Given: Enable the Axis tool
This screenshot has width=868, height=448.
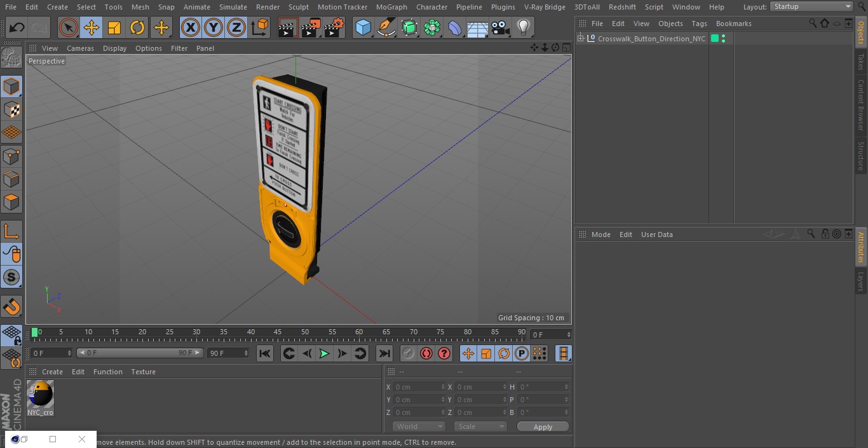Looking at the screenshot, I should pyautogui.click(x=11, y=231).
